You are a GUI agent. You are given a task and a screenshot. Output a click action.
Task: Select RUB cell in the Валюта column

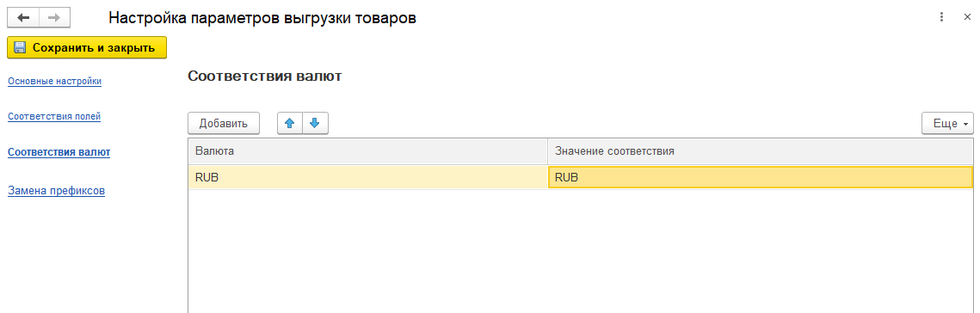[x=368, y=177]
